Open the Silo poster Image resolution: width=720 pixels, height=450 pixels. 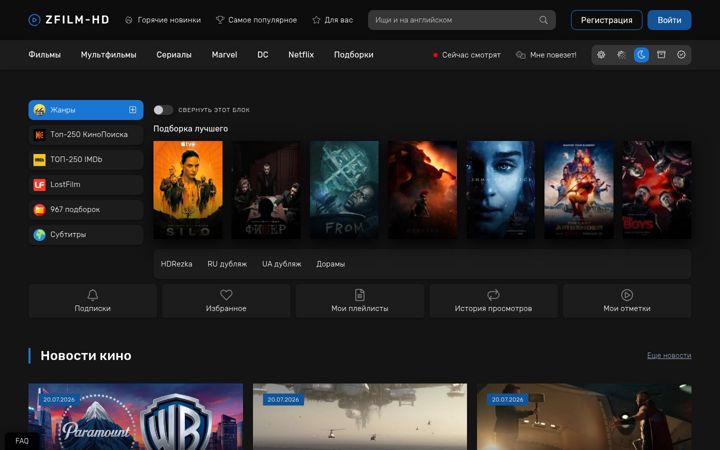pyautogui.click(x=188, y=190)
